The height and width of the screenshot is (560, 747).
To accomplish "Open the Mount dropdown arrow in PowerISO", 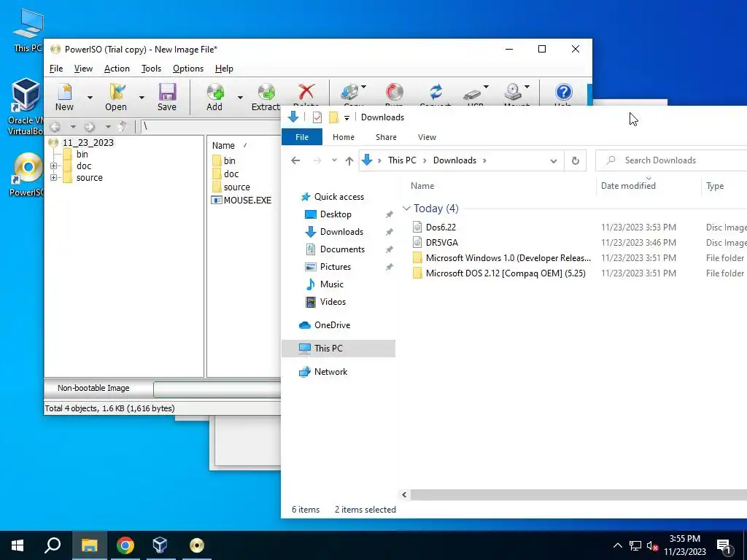I will click(x=527, y=87).
